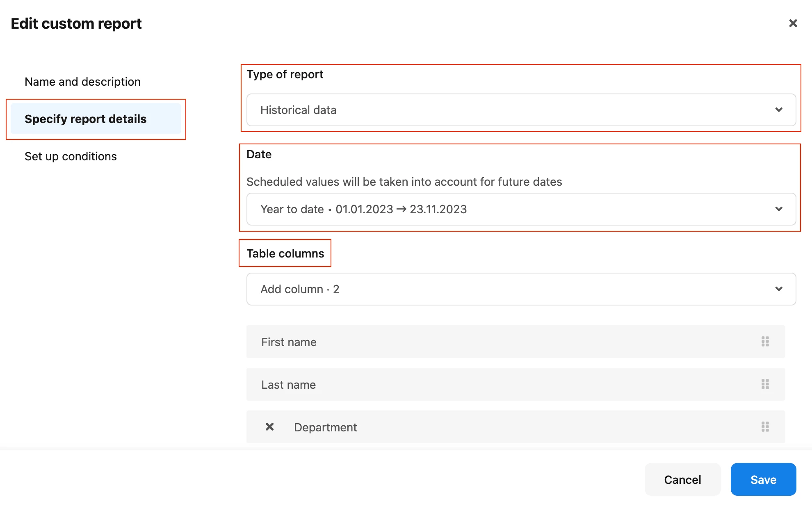Close the Edit custom report dialog

[793, 23]
